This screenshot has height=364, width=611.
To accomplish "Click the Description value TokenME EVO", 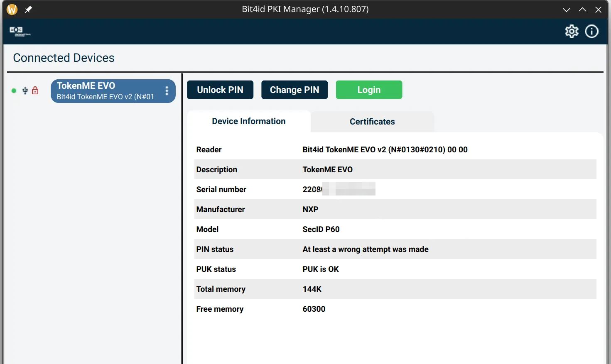I will (x=327, y=169).
